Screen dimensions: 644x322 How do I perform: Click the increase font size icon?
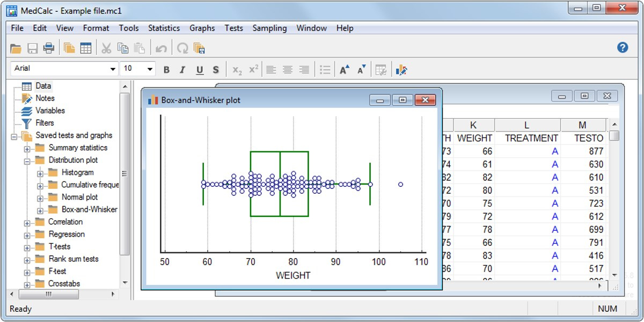click(x=344, y=70)
